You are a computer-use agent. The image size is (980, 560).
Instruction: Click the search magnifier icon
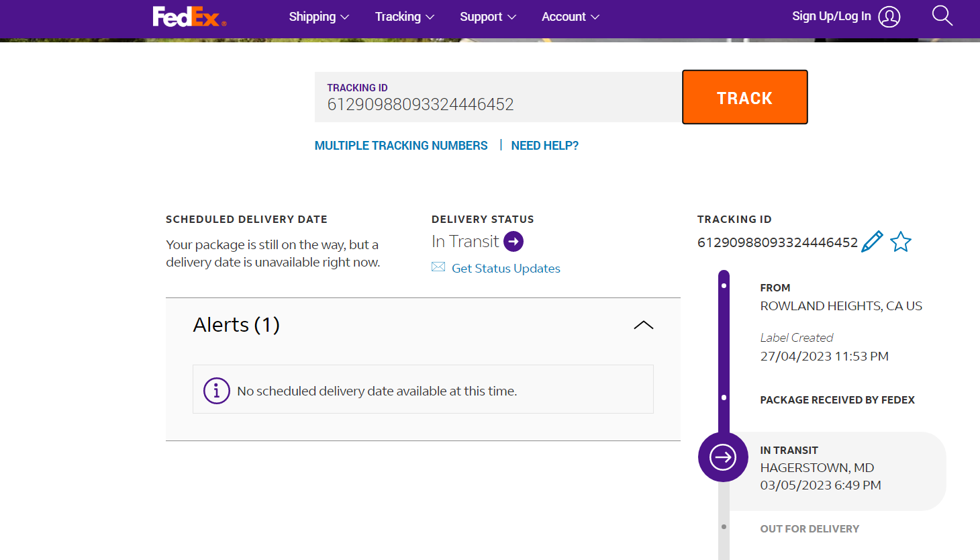[x=942, y=15]
